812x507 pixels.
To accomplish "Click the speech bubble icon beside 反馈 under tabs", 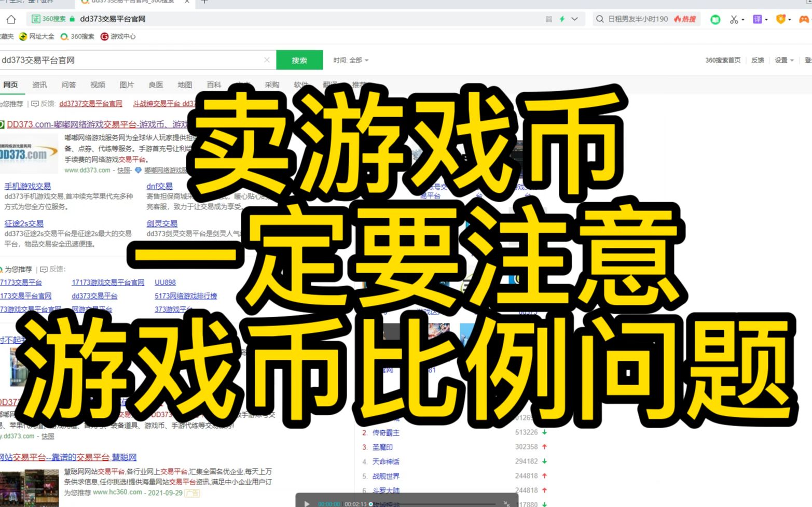I will click(35, 104).
